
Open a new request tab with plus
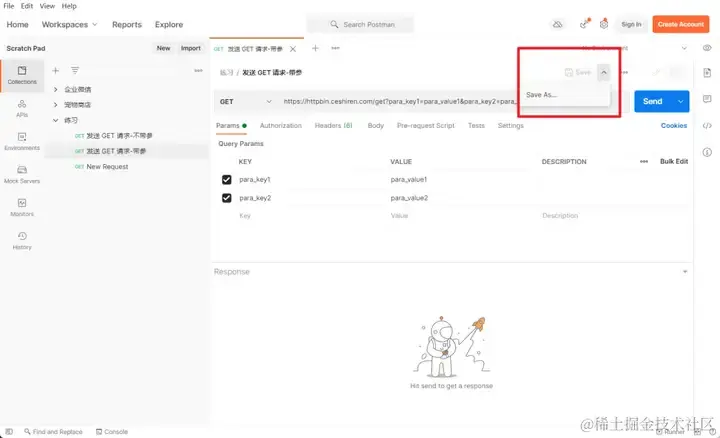tap(315, 48)
